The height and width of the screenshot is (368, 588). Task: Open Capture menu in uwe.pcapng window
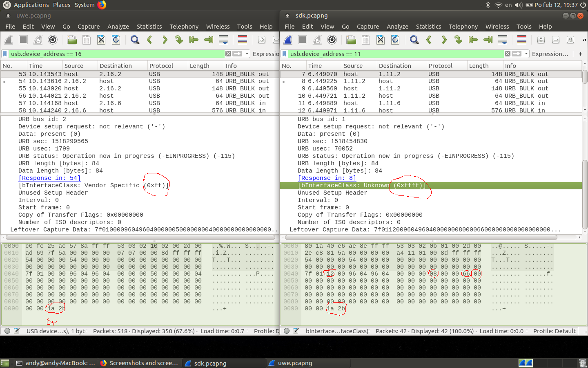click(89, 27)
